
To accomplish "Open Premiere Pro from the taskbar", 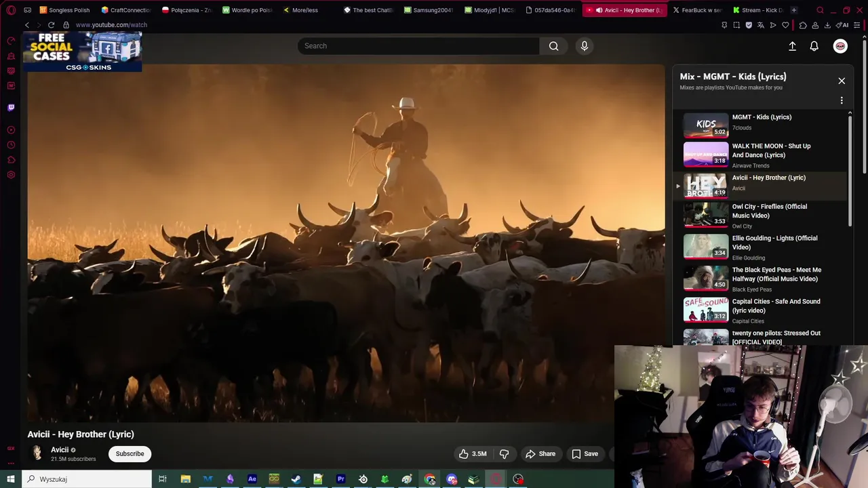I will (x=340, y=479).
